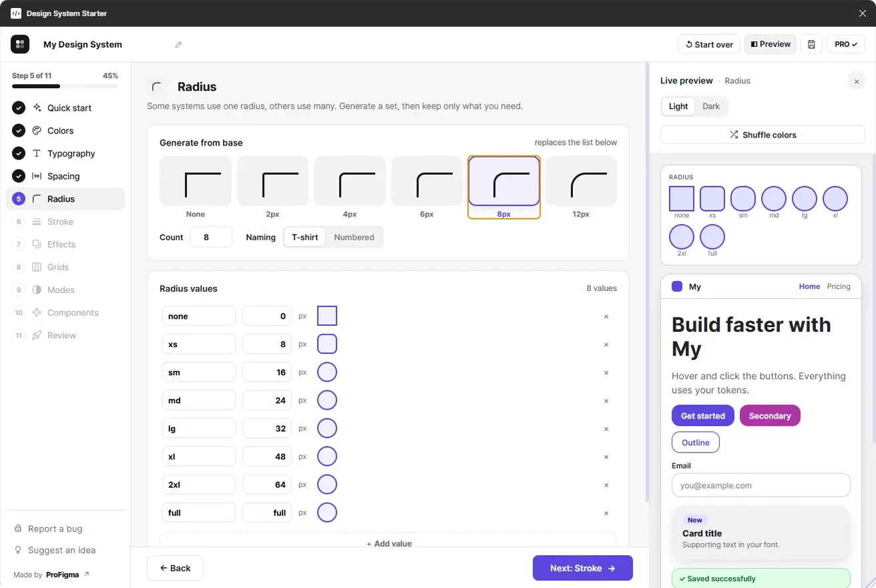This screenshot has width=876, height=588.
Task: Switch live preview to Dark mode
Action: (711, 106)
